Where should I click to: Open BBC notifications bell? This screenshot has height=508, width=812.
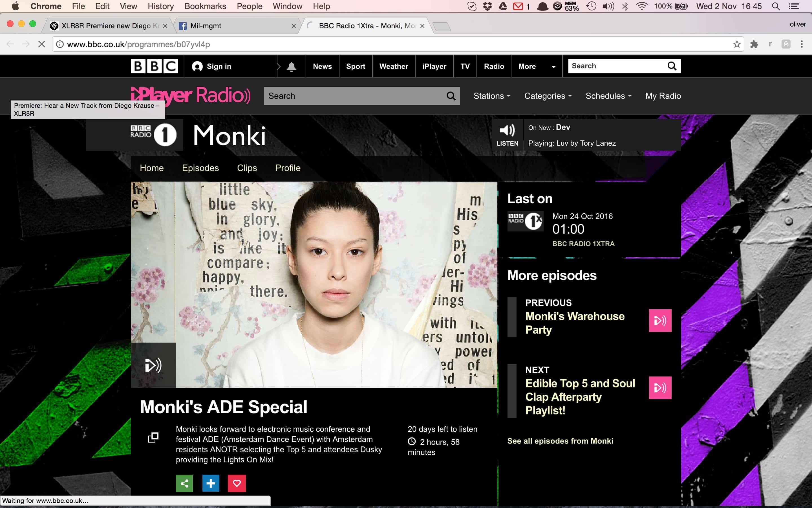pos(291,67)
